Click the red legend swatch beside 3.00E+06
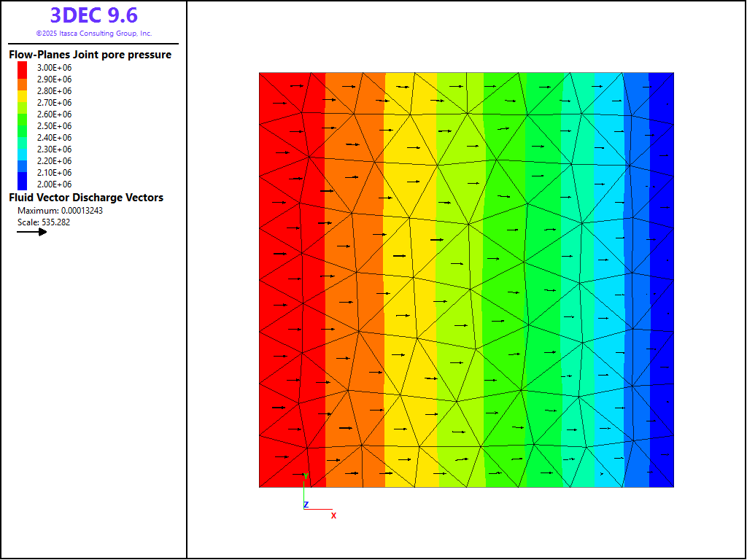The height and width of the screenshot is (560, 747). (23, 67)
